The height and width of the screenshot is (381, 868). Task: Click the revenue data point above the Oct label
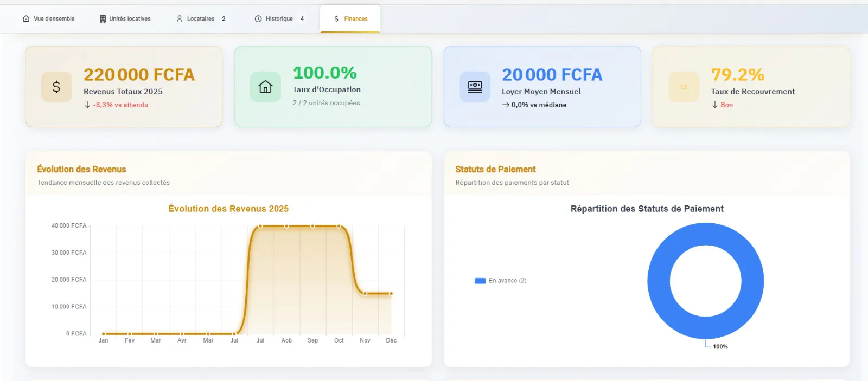tap(339, 226)
